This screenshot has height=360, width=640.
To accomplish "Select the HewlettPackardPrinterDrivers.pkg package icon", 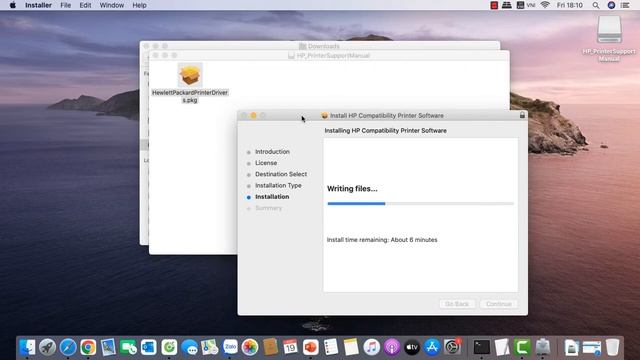I will 190,75.
